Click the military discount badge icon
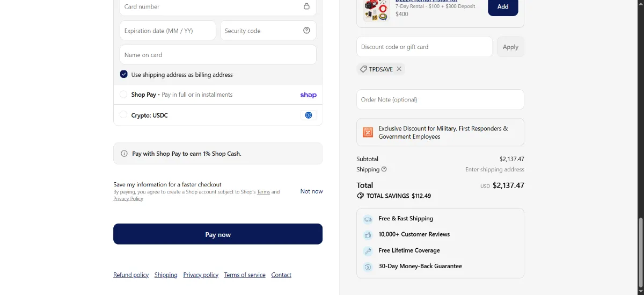The image size is (644, 295). click(x=368, y=132)
